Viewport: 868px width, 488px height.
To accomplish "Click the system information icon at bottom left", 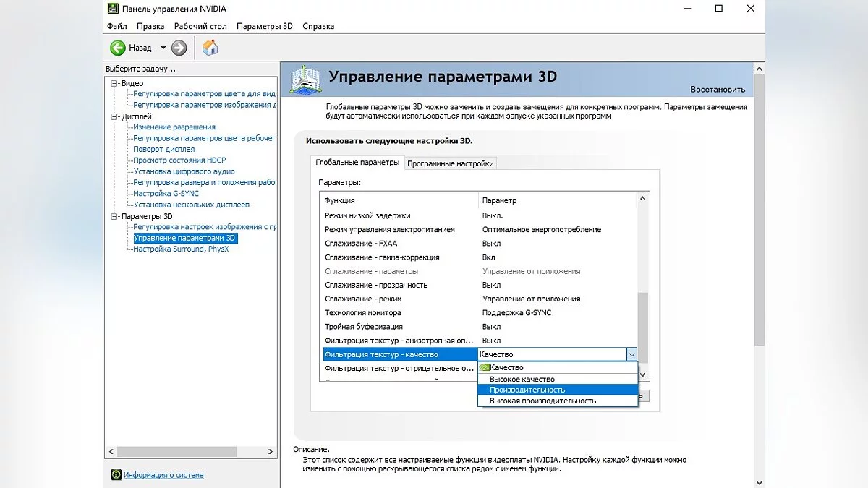I will 115,475.
